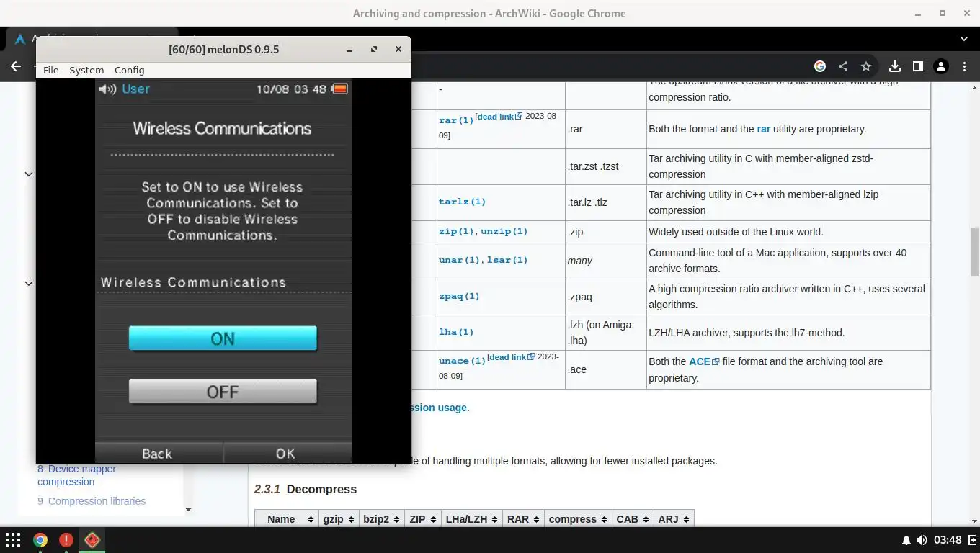Follow the rar link in the description cell
Viewport: 980px width, 553px height.
pyautogui.click(x=763, y=129)
